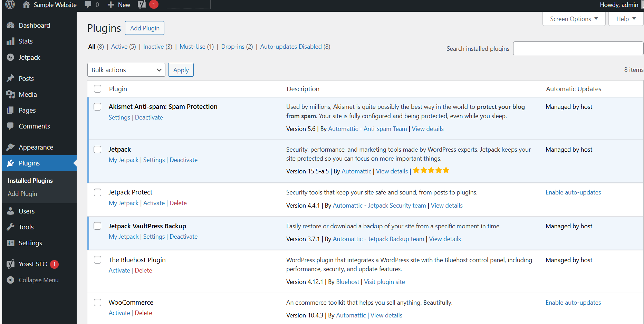Click the plugin search input field
Viewport: 644px width, 324px height.
(578, 48)
